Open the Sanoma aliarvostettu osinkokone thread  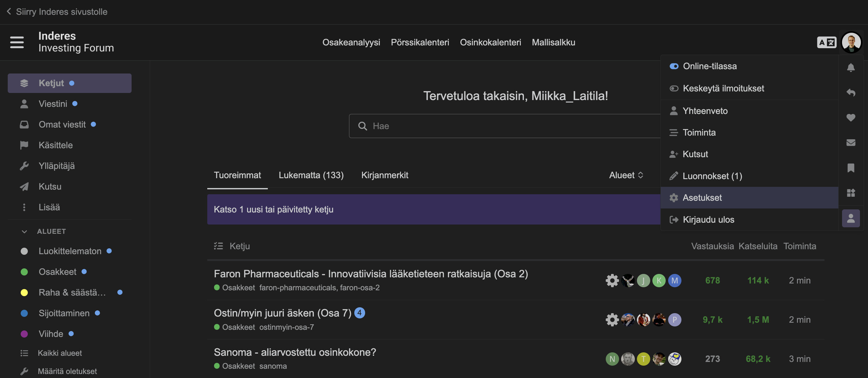294,352
